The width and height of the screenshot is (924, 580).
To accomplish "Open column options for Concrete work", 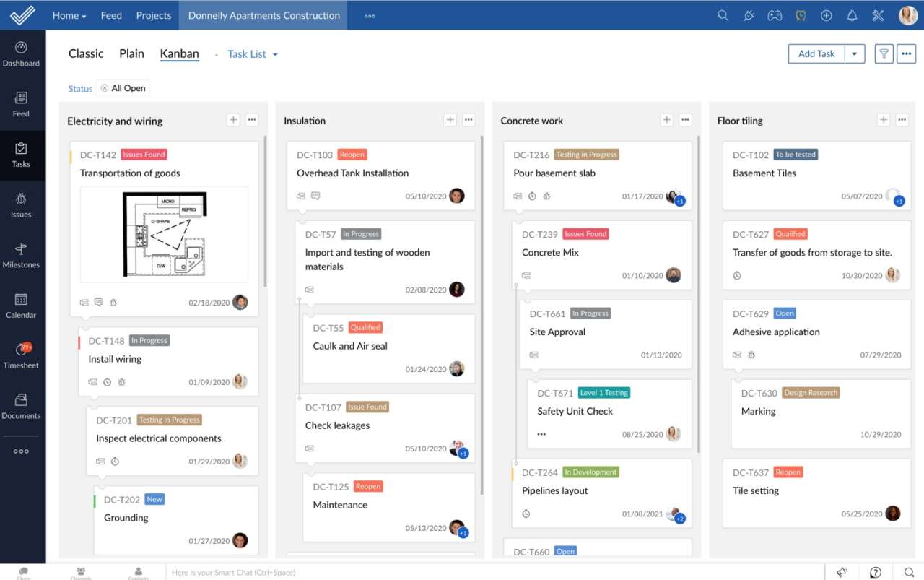I will [x=685, y=120].
